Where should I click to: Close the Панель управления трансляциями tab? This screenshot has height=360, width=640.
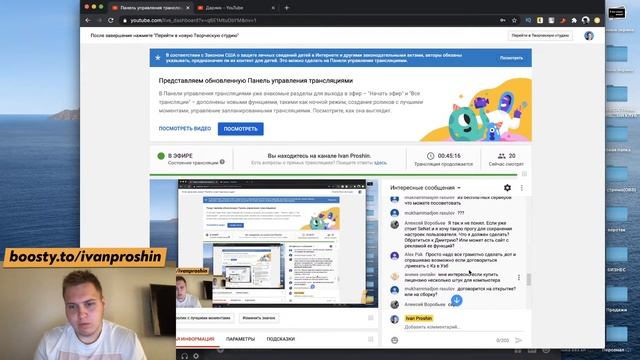click(x=188, y=7)
